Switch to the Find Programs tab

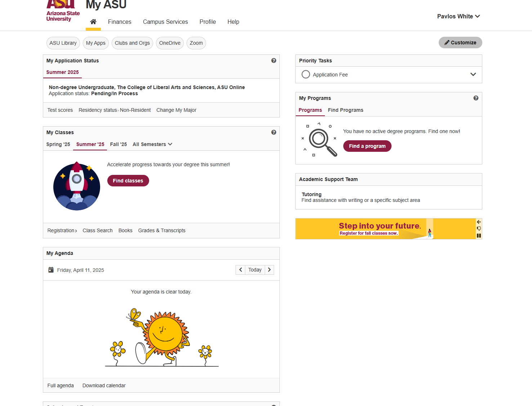pyautogui.click(x=345, y=110)
